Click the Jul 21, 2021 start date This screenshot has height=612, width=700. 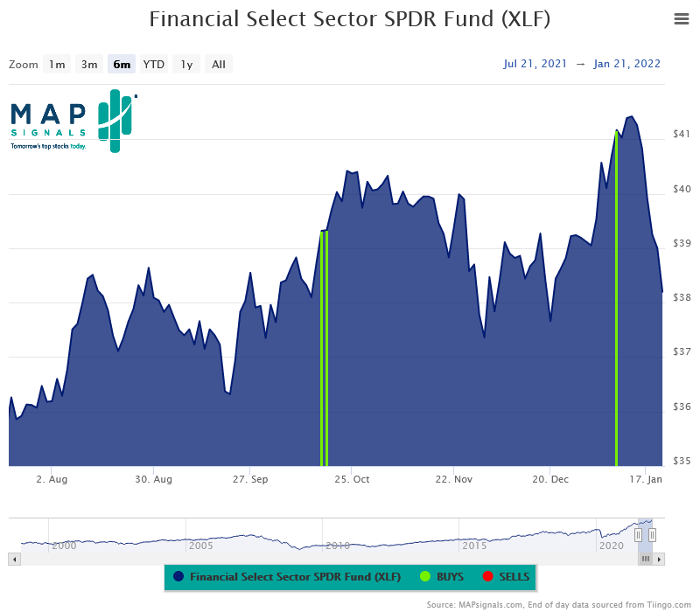point(535,63)
